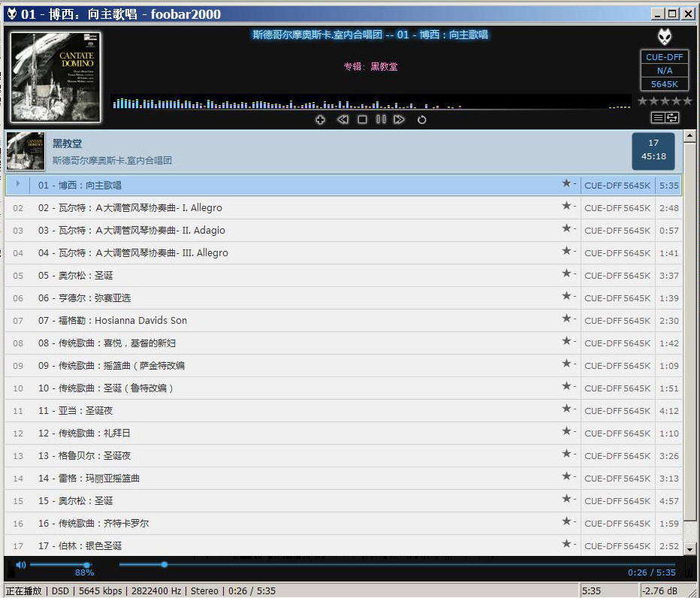Select track 06 亨德尔：弥赛亚选
This screenshot has width=700, height=598.
(343, 298)
